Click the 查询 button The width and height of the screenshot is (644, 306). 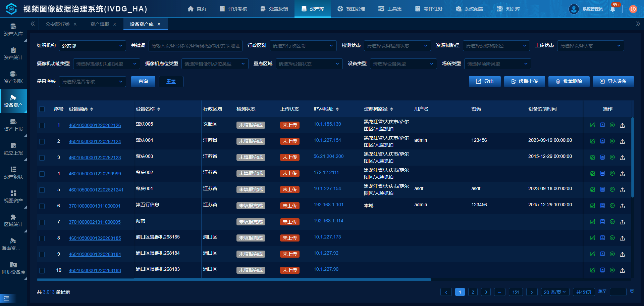pos(143,82)
